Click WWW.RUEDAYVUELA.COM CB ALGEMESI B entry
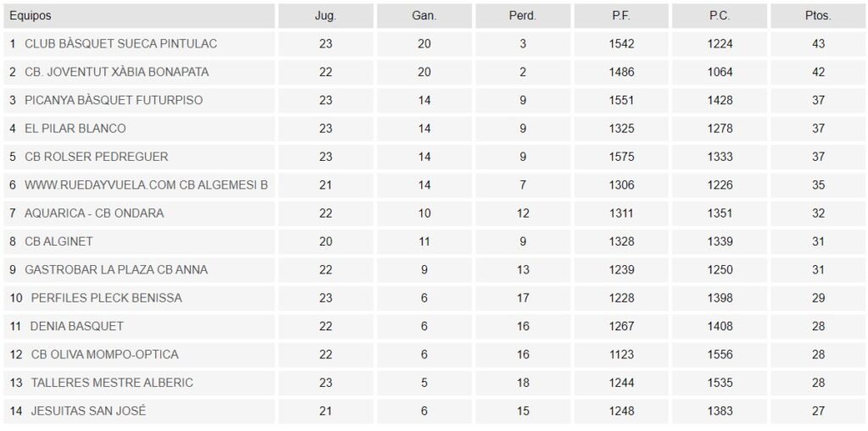 click(x=146, y=185)
